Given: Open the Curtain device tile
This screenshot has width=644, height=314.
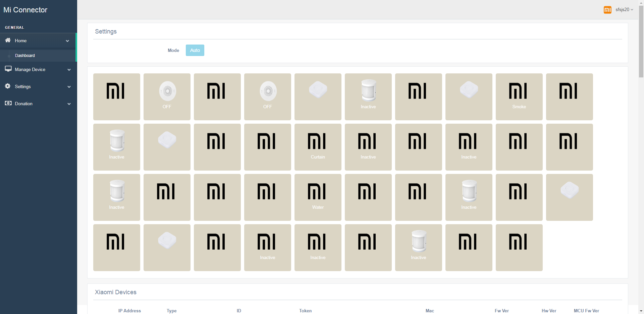Looking at the screenshot, I should [x=318, y=147].
